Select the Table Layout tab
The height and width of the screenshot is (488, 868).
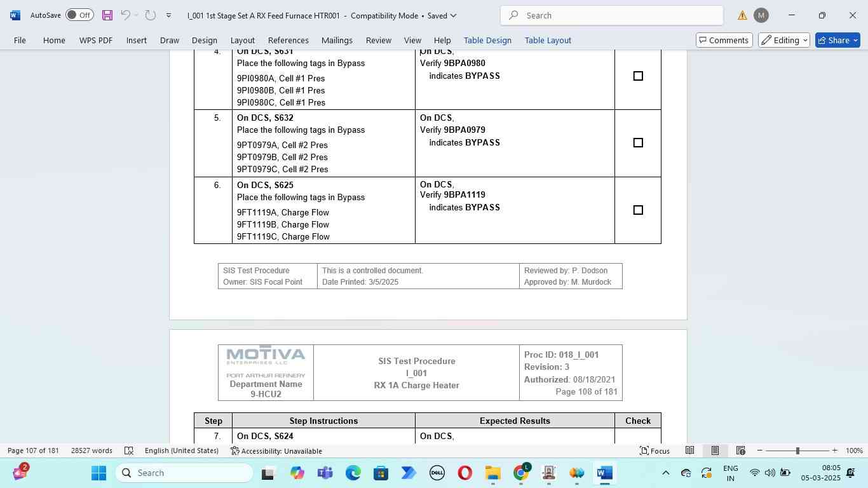(548, 40)
